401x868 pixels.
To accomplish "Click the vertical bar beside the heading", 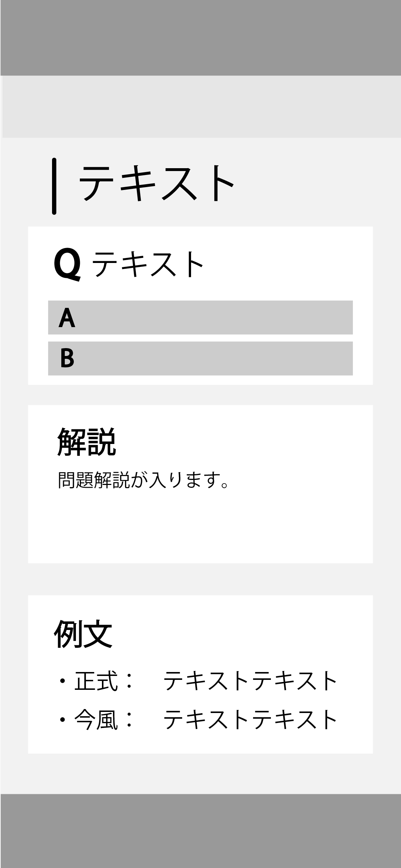I will [x=54, y=186].
